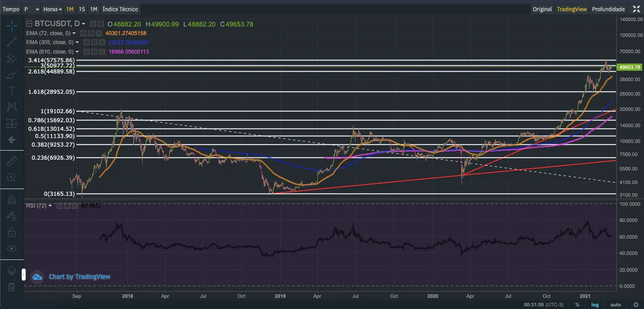
Task: Click the left toolbar collapse handle
Action: click(x=23, y=275)
